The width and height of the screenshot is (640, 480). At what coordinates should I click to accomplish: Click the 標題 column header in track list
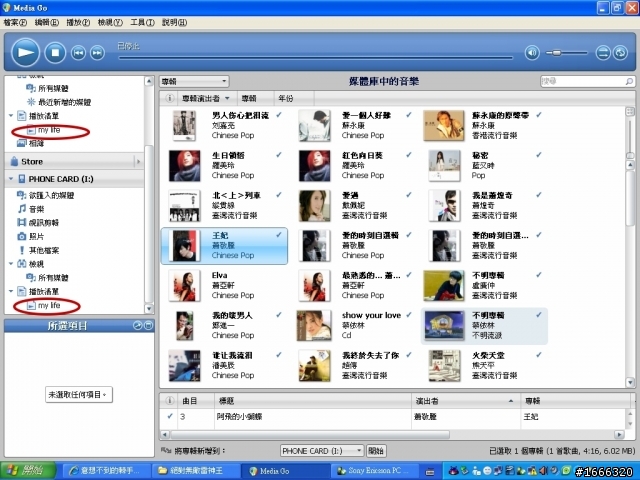(313, 401)
